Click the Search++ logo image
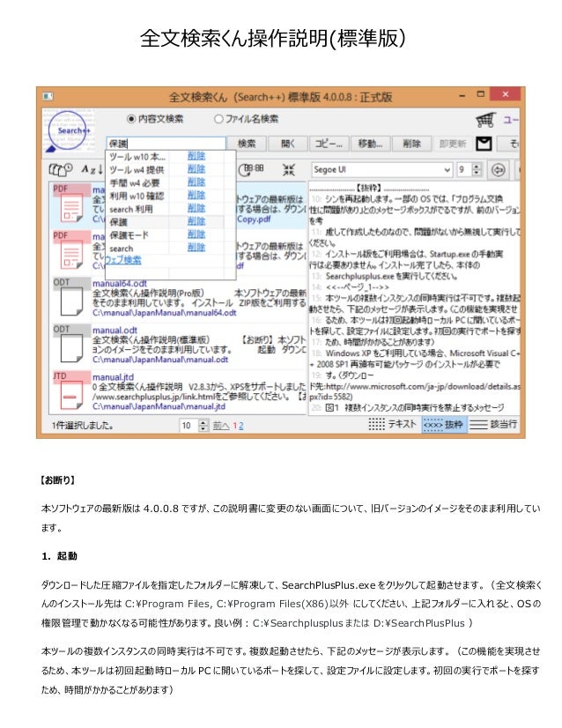Viewport: 562px width, 728px height. [68, 130]
